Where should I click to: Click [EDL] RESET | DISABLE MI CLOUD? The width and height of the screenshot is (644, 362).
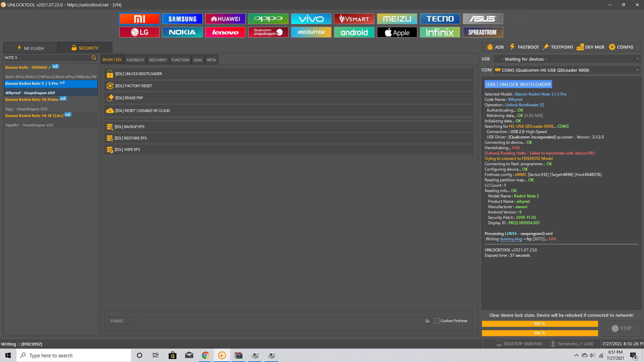pos(289,111)
